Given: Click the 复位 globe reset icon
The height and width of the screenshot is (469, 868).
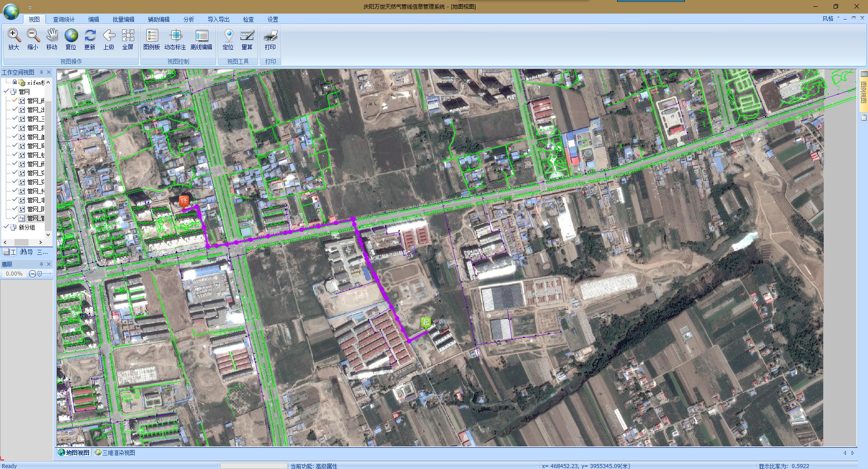Looking at the screenshot, I should [x=71, y=39].
